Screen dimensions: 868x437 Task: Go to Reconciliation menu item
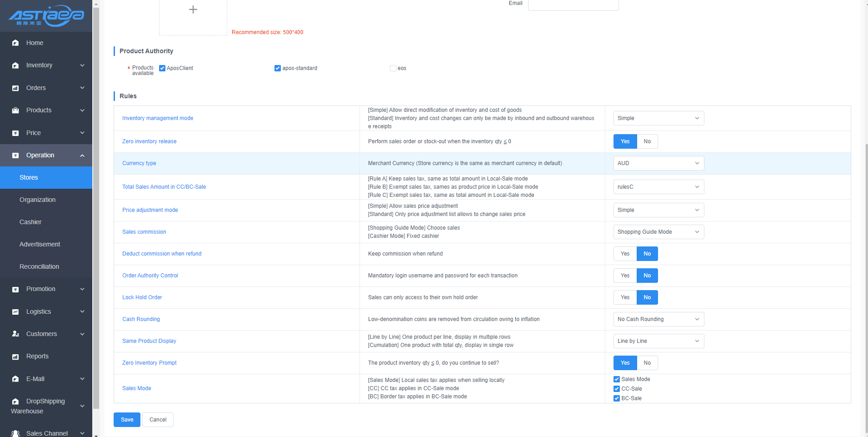39,266
